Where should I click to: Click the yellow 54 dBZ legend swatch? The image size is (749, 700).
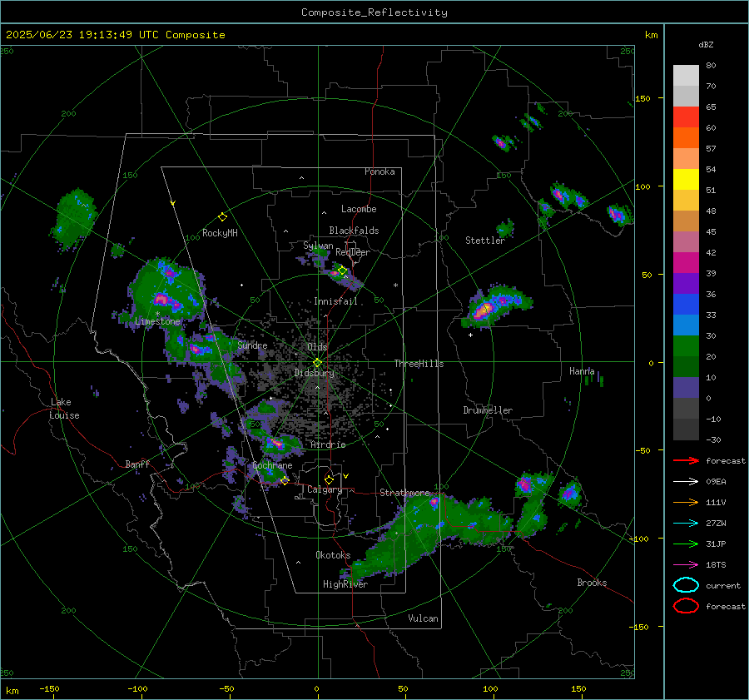tap(686, 179)
